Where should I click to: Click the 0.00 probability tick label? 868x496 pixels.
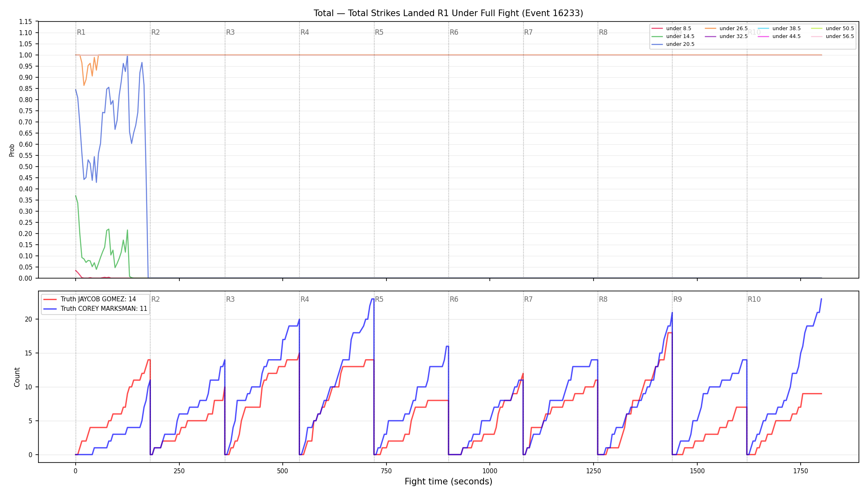click(26, 278)
